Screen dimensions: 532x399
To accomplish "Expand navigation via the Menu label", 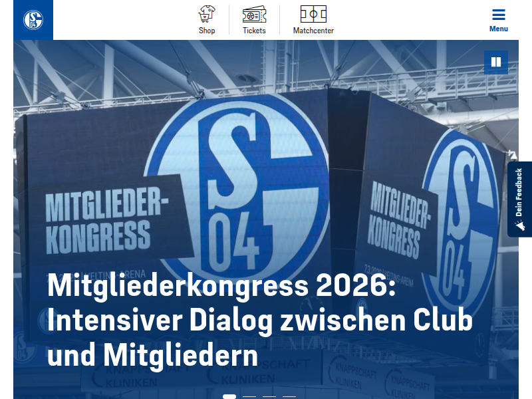I will tap(498, 29).
